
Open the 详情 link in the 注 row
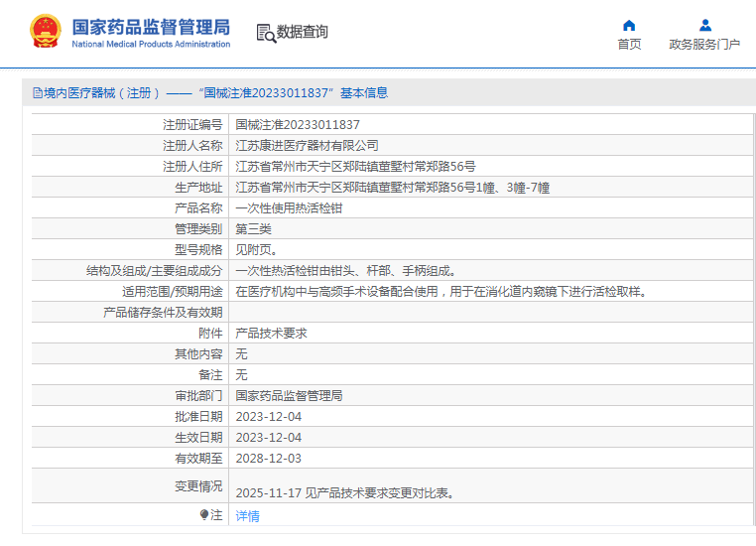click(x=247, y=516)
